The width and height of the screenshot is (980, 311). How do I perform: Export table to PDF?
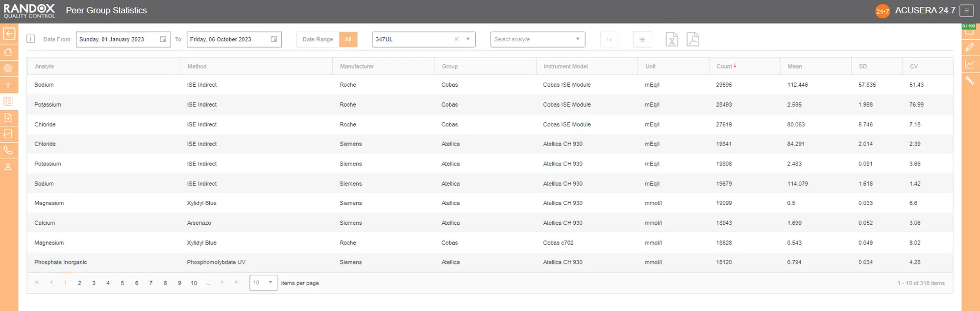(x=693, y=39)
